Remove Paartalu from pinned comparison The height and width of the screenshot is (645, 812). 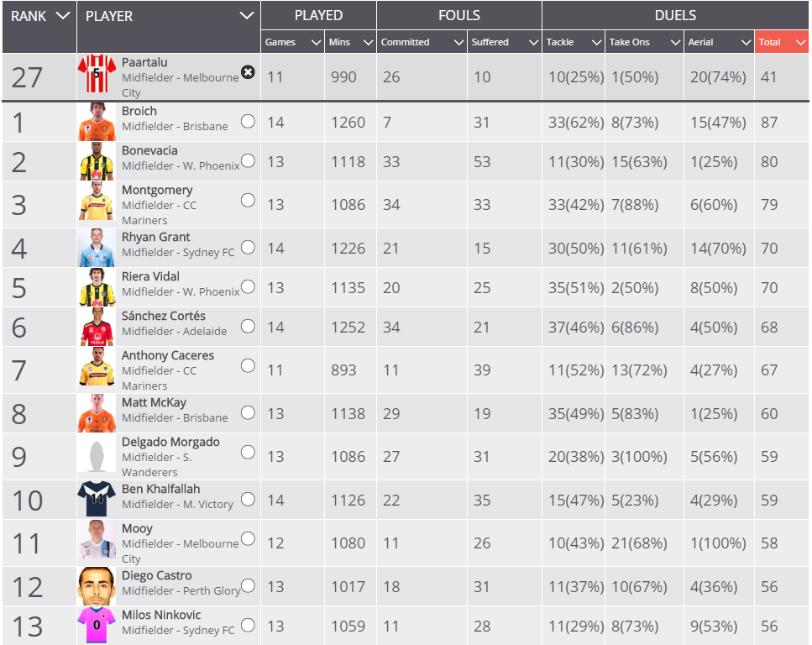[x=248, y=72]
